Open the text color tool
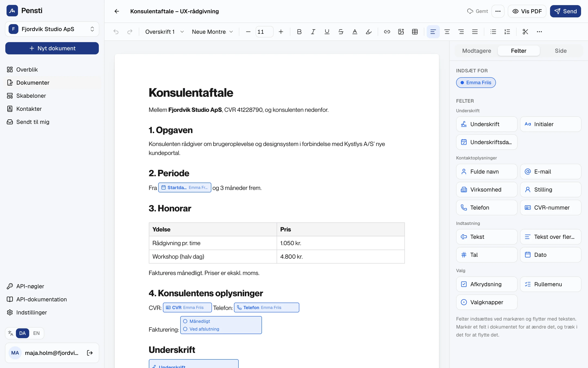The width and height of the screenshot is (588, 368). click(355, 32)
